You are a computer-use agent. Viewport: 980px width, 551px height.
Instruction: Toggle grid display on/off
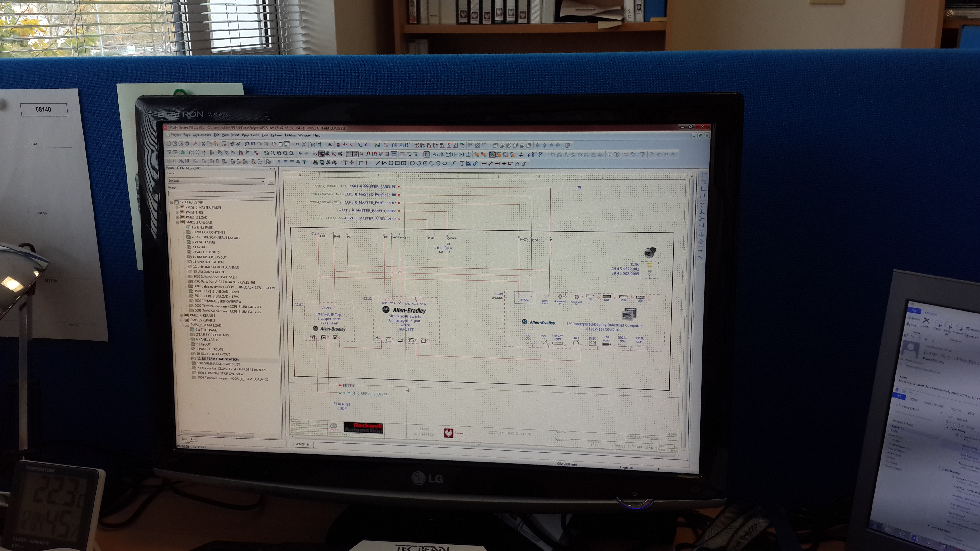pyautogui.click(x=349, y=154)
